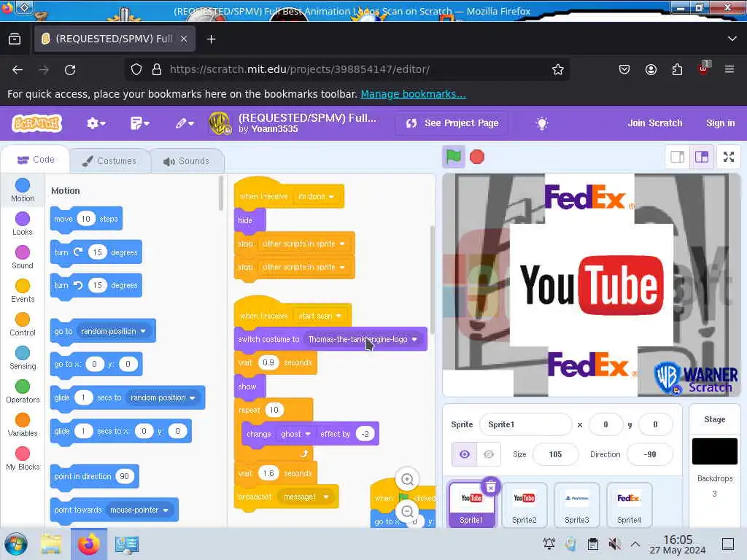Enter full screen stage mode
747x560 pixels.
(729, 157)
